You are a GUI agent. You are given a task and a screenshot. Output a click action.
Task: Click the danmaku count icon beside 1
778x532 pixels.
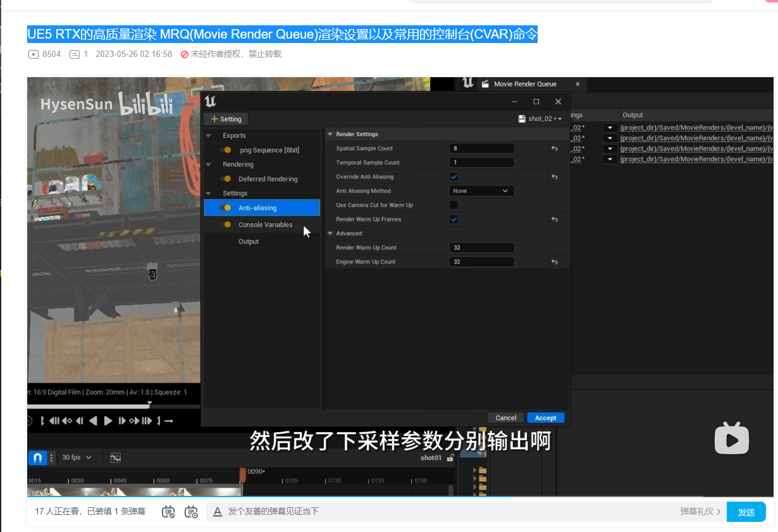point(75,54)
